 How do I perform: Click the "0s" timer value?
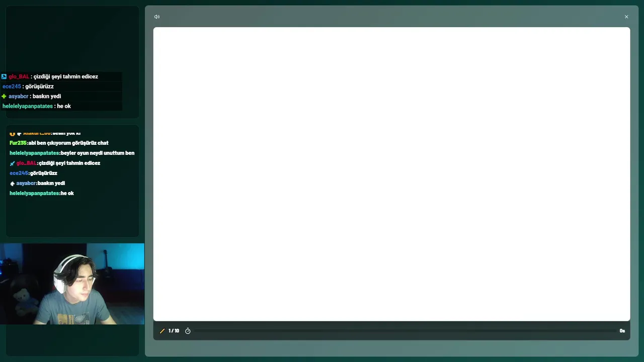(622, 331)
